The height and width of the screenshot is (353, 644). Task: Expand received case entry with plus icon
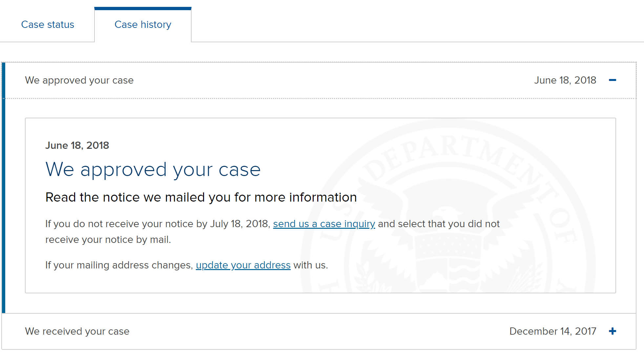pyautogui.click(x=612, y=331)
